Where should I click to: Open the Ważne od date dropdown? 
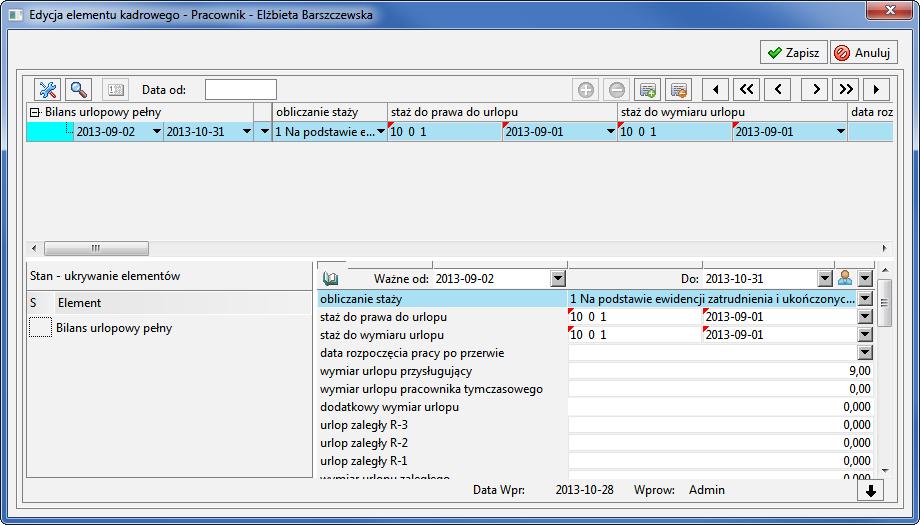coord(558,279)
